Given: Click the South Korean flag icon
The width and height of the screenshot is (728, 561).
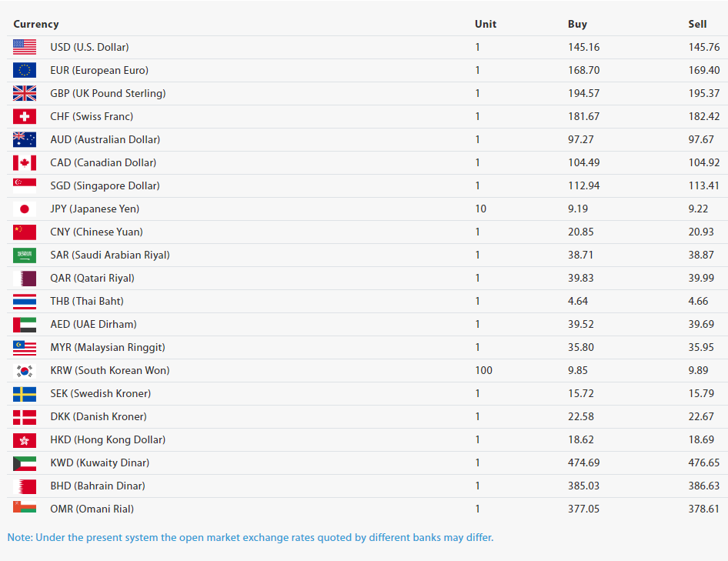Looking at the screenshot, I should [25, 370].
